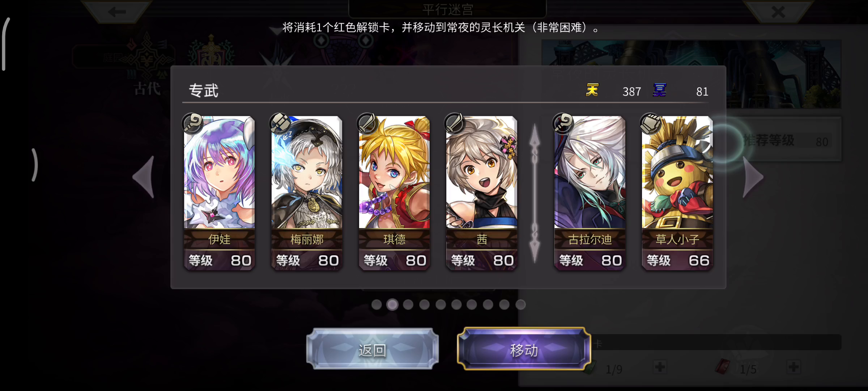Show the previous party with the left arrow

pyautogui.click(x=144, y=177)
